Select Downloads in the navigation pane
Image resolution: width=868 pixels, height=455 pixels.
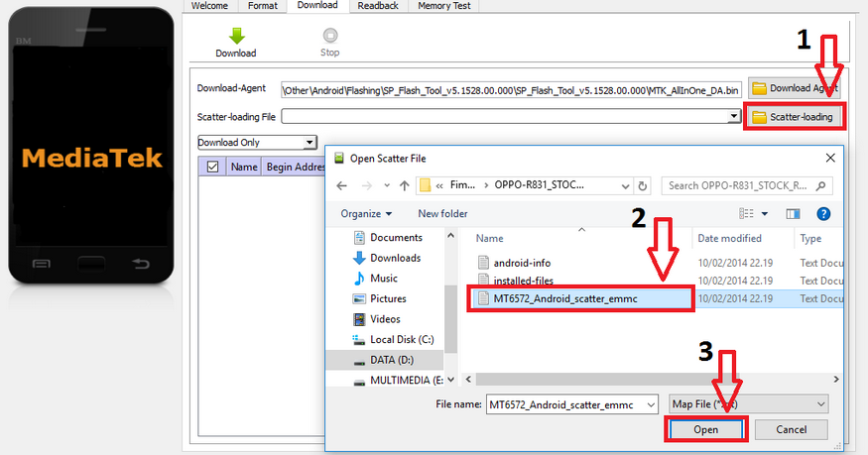[x=395, y=258]
